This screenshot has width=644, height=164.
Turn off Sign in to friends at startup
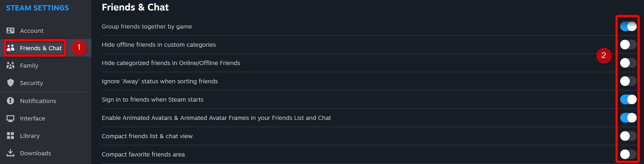[628, 100]
